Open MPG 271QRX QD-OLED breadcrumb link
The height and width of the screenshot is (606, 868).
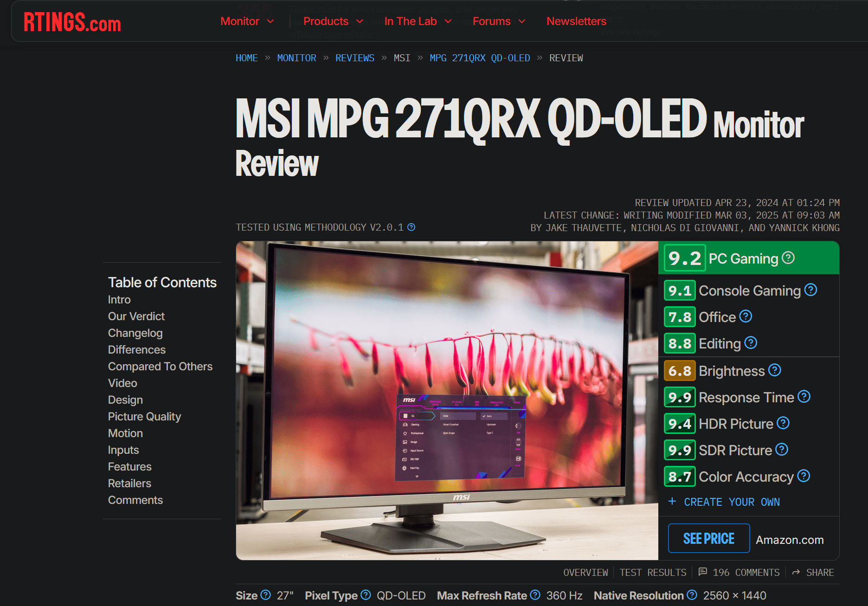(x=480, y=58)
